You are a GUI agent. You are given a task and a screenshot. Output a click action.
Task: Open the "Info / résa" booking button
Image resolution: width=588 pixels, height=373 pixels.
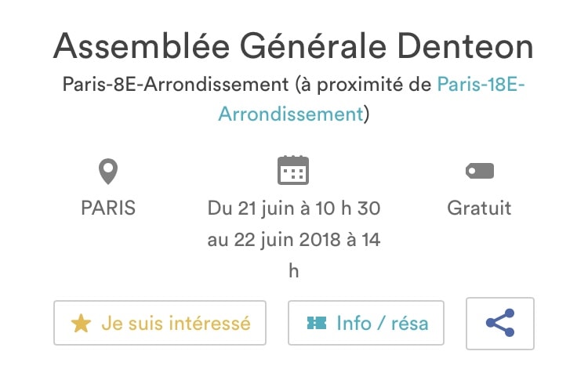[x=365, y=323]
